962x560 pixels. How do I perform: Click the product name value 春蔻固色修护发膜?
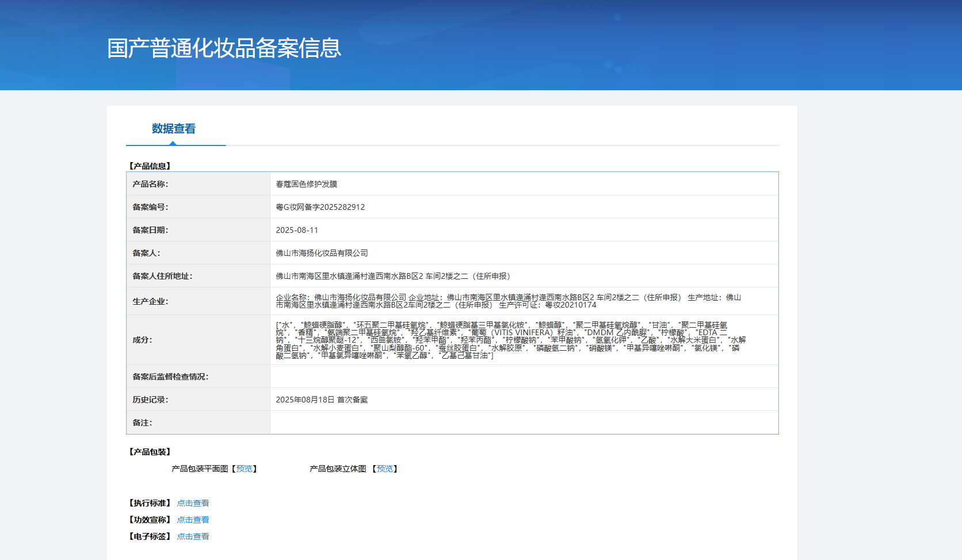click(306, 184)
